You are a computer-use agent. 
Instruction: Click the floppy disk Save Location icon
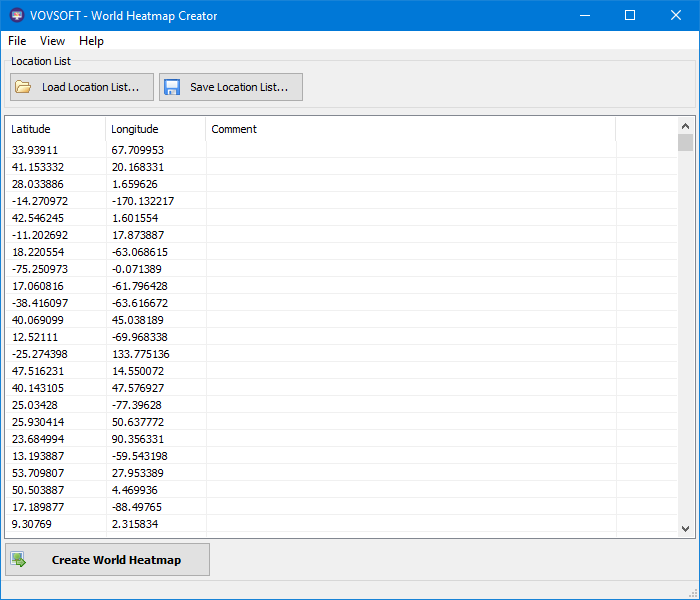coord(171,87)
